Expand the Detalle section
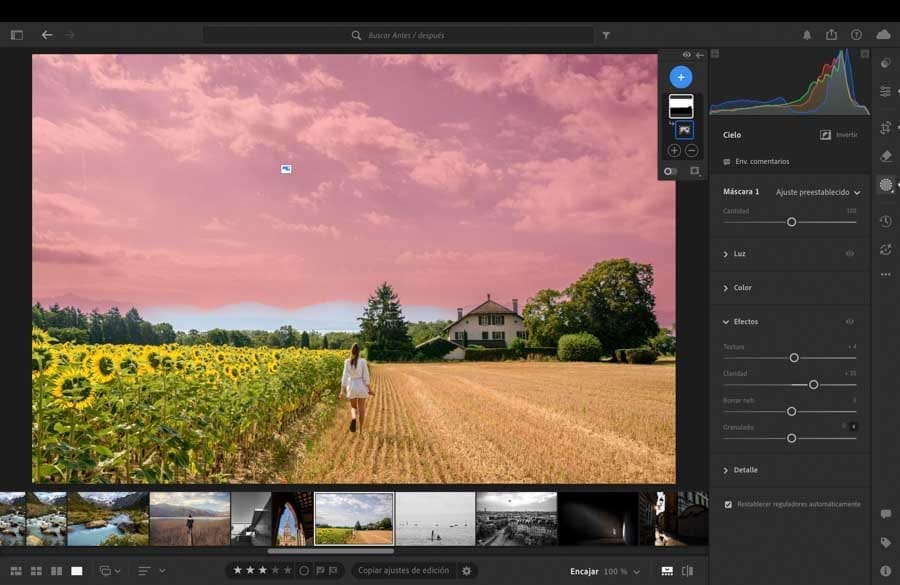The image size is (900, 585). point(745,470)
